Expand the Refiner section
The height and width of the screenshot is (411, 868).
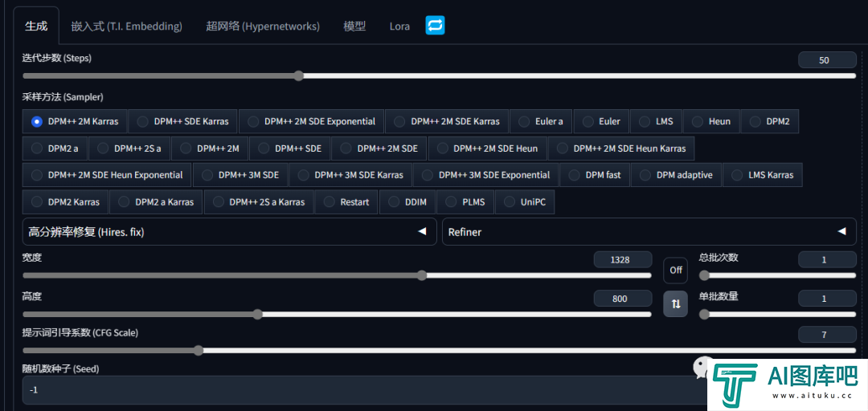pos(649,232)
